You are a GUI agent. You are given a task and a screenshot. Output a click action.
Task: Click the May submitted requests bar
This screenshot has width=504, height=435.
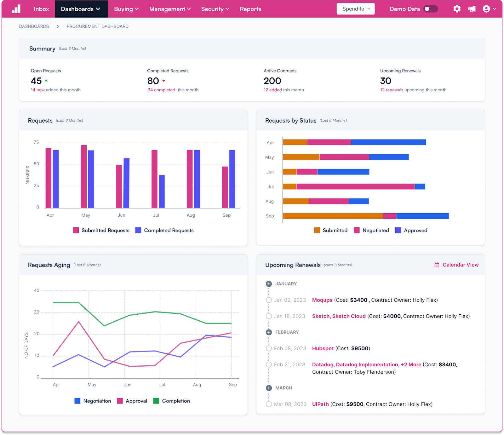(84, 176)
